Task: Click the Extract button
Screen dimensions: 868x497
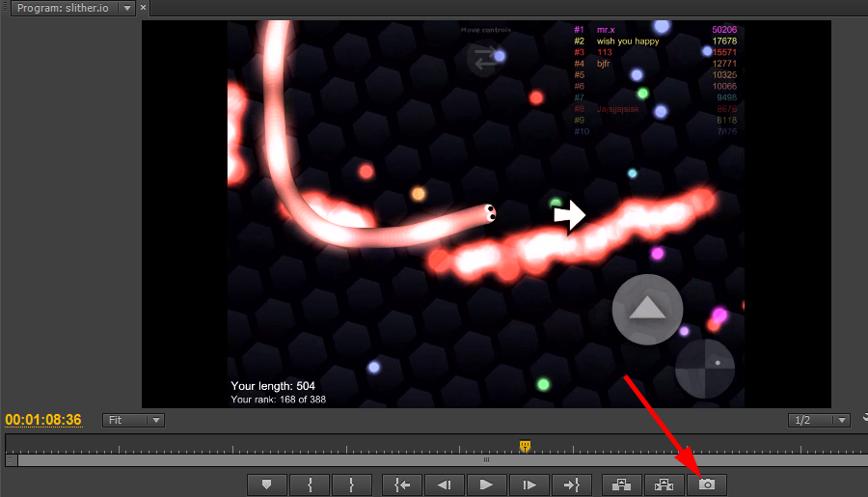Action: click(664, 485)
